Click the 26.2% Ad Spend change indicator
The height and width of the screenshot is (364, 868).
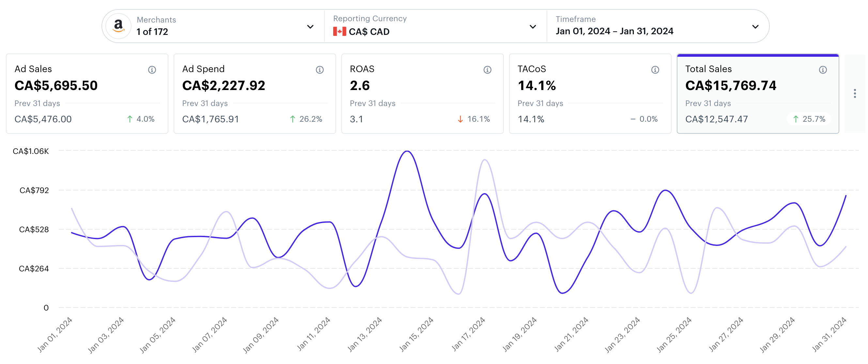point(306,119)
